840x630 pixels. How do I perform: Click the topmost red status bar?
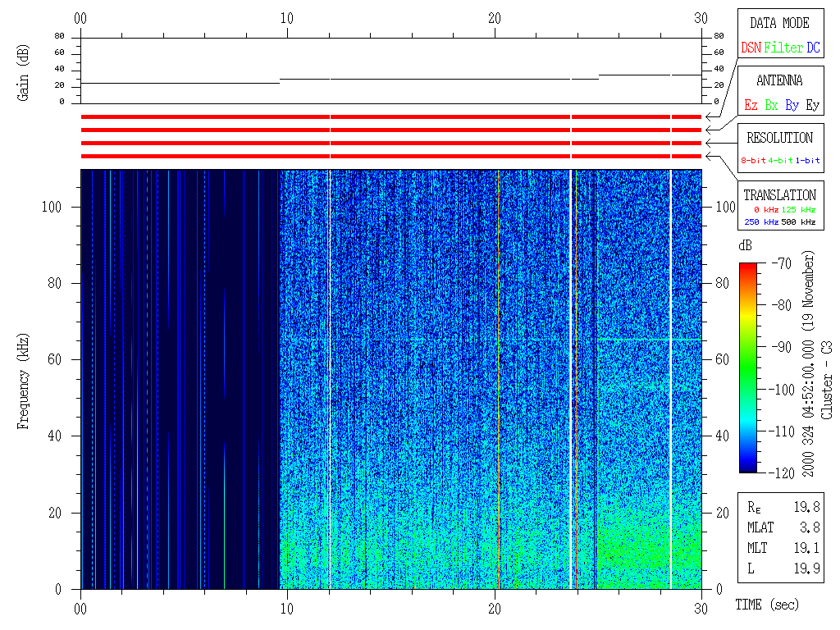pos(390,116)
